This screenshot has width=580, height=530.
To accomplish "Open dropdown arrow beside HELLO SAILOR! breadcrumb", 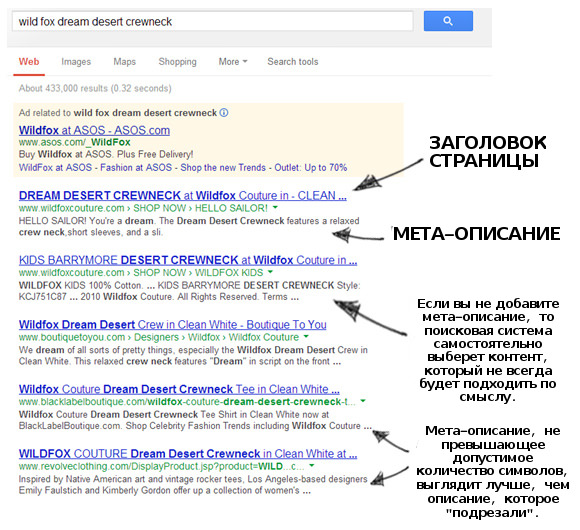I will [275, 207].
